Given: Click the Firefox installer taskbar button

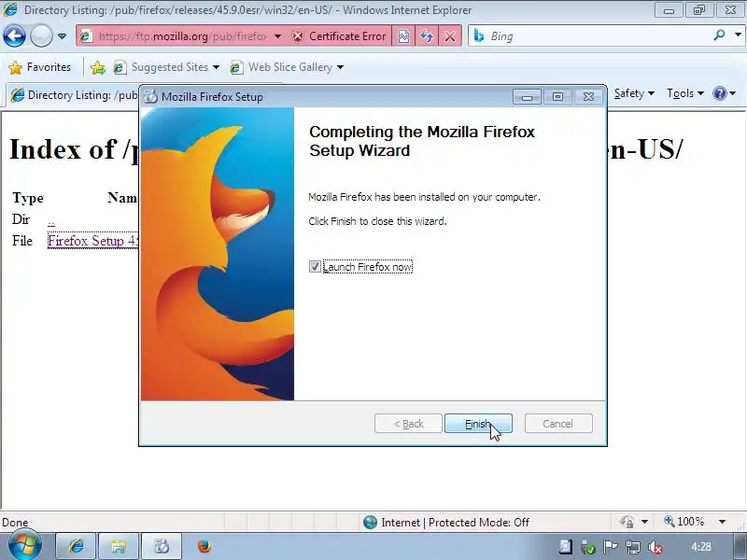Looking at the screenshot, I should pos(162,546).
